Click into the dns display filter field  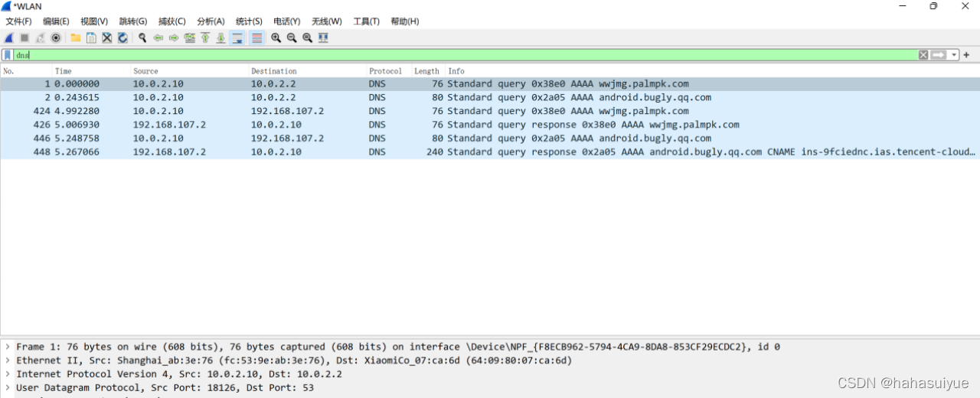pos(465,55)
